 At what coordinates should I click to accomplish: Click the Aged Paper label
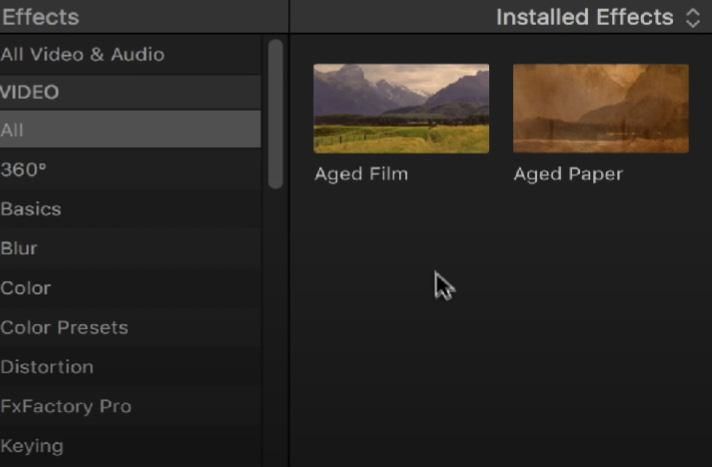[568, 174]
